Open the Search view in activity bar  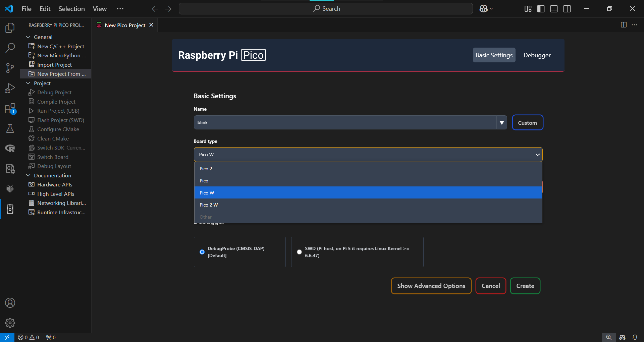pos(10,48)
